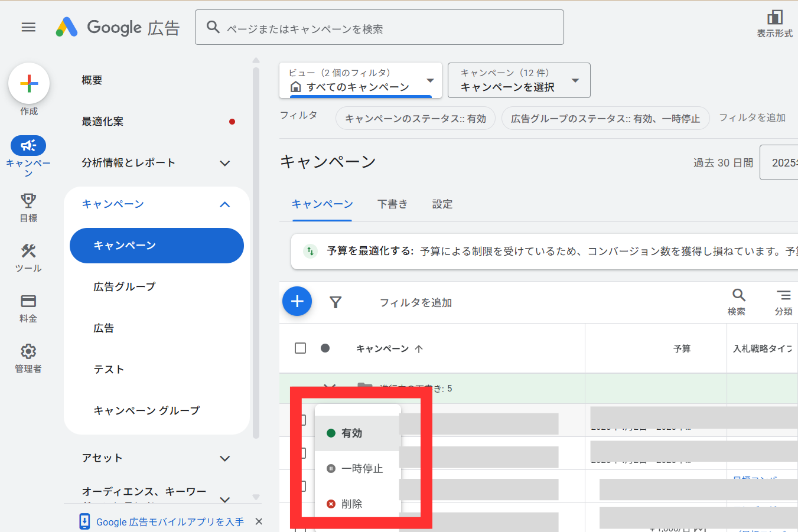Click フィルタを追加 in top filter row
The width and height of the screenshot is (798, 532).
tap(752, 118)
